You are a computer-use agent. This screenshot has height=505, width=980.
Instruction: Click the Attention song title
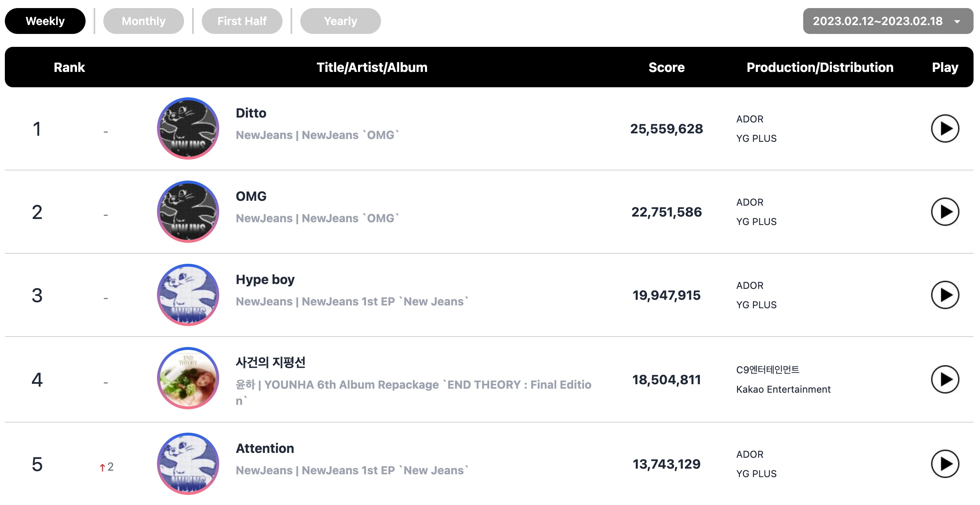coord(265,448)
